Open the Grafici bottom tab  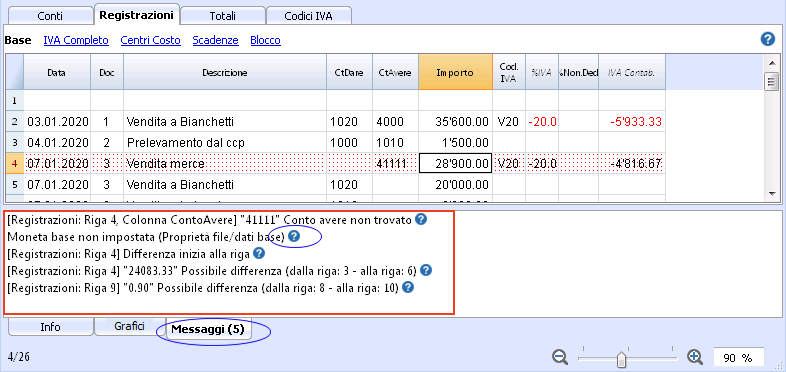point(129,326)
